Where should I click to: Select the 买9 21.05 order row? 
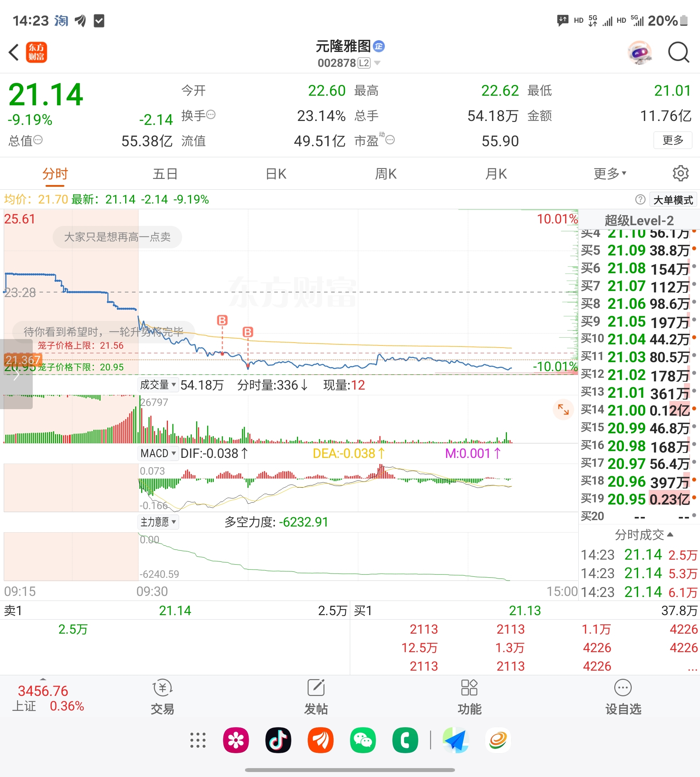pos(639,322)
